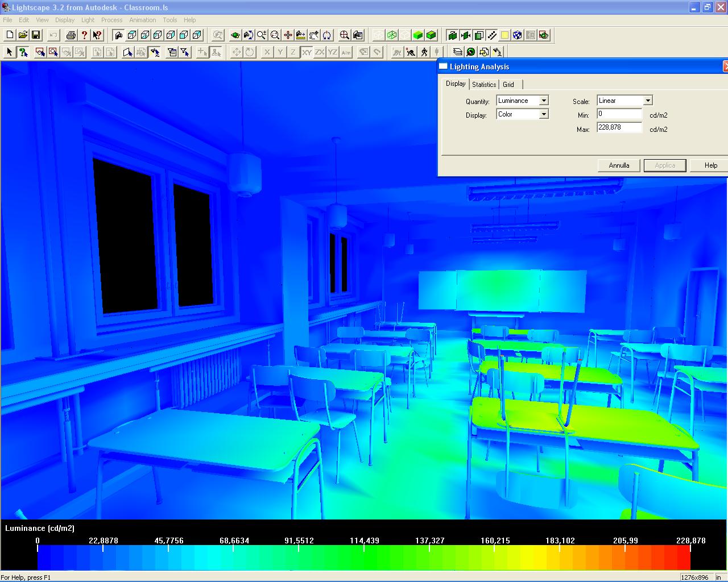The width and height of the screenshot is (728, 582).
Task: Open the Process menu
Action: coord(111,20)
